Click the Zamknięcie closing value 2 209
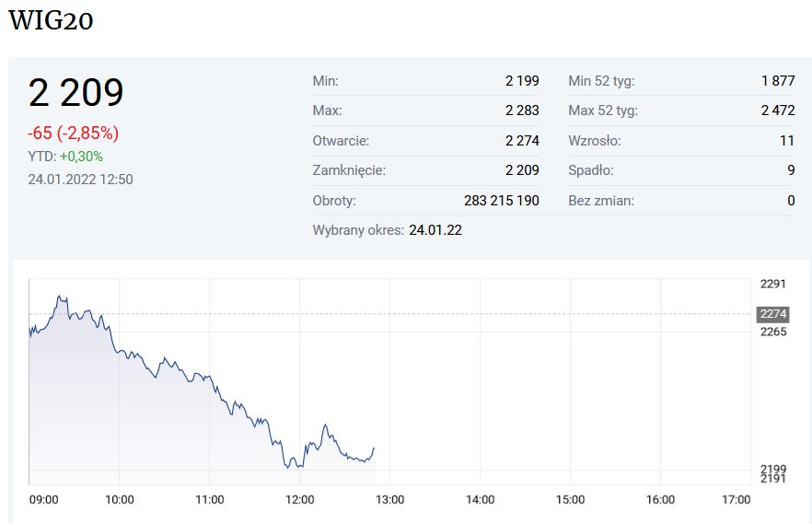 point(522,170)
